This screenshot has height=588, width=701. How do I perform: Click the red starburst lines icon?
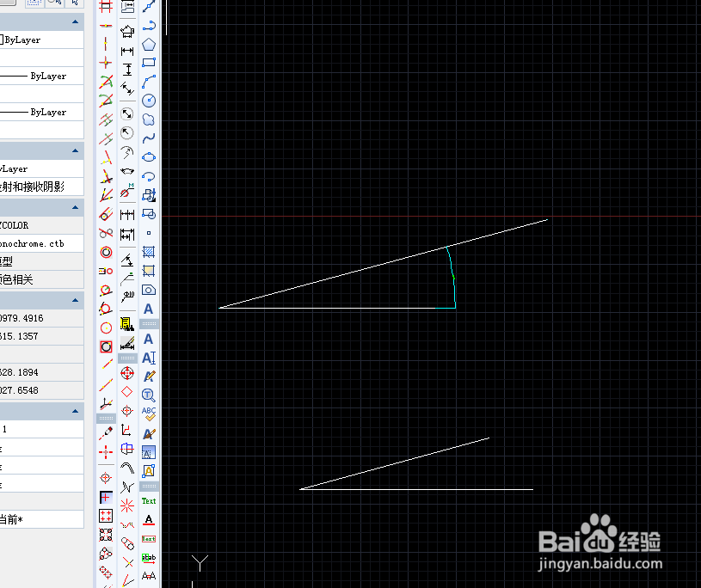[x=127, y=505]
